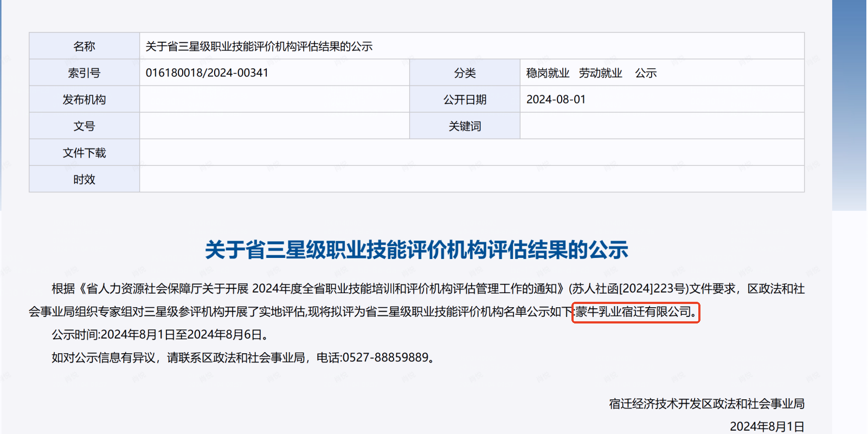Click the phone number 0527-88859889
Image resolution: width=868 pixels, height=434 pixels.
[x=385, y=358]
